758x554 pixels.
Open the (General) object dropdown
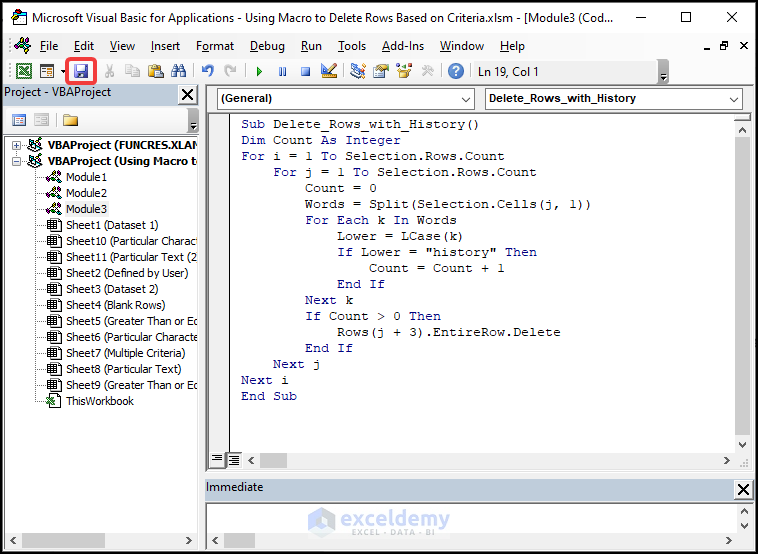(x=466, y=99)
